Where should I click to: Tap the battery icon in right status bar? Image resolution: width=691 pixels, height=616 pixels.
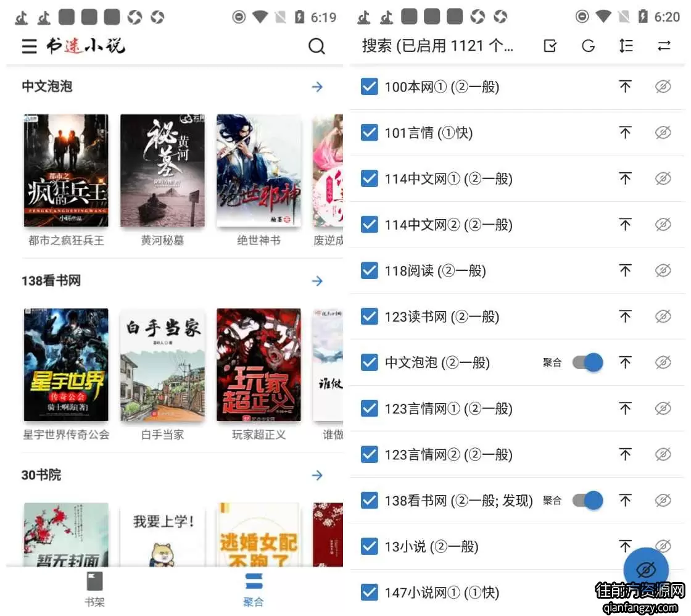pyautogui.click(x=643, y=17)
